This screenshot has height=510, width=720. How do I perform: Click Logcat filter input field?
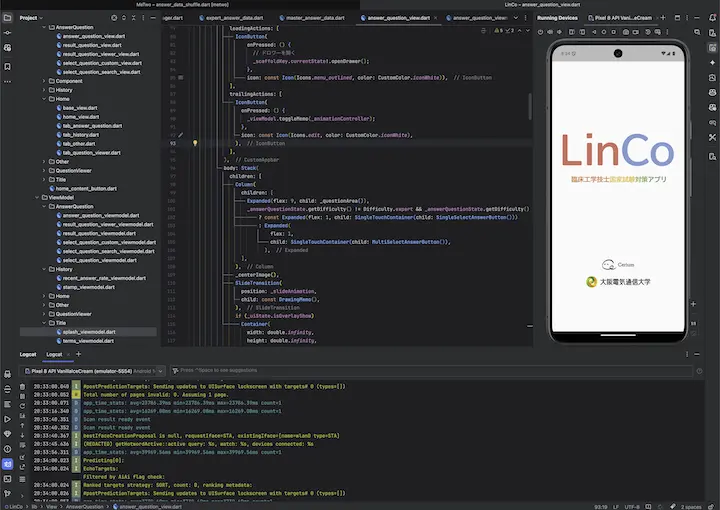(432, 370)
